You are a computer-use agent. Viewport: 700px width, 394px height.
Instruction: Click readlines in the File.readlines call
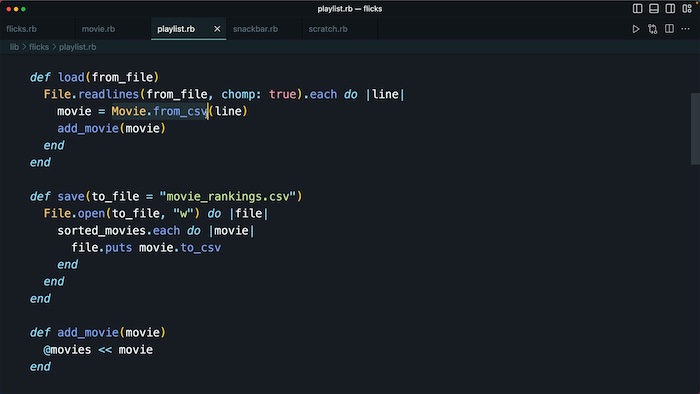(108, 94)
